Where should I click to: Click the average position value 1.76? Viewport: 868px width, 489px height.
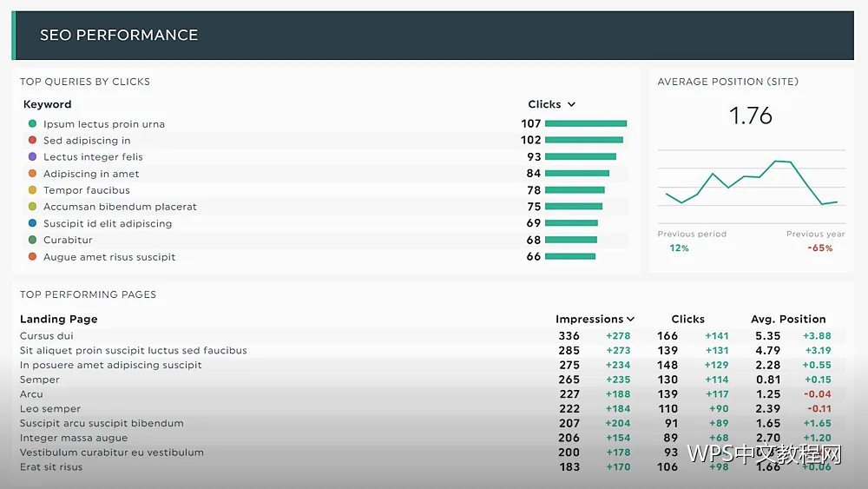pos(751,116)
